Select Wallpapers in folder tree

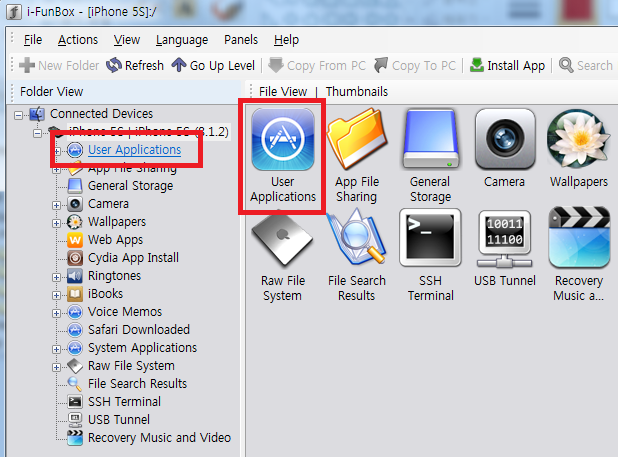117,222
